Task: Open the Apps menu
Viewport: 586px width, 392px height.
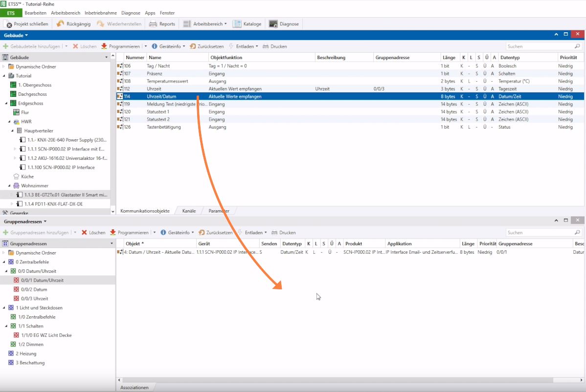Action: pos(150,13)
